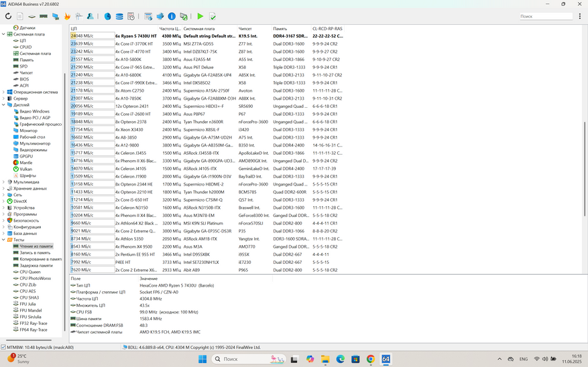Toggle the MTMBW status bar checkbox

point(3,347)
